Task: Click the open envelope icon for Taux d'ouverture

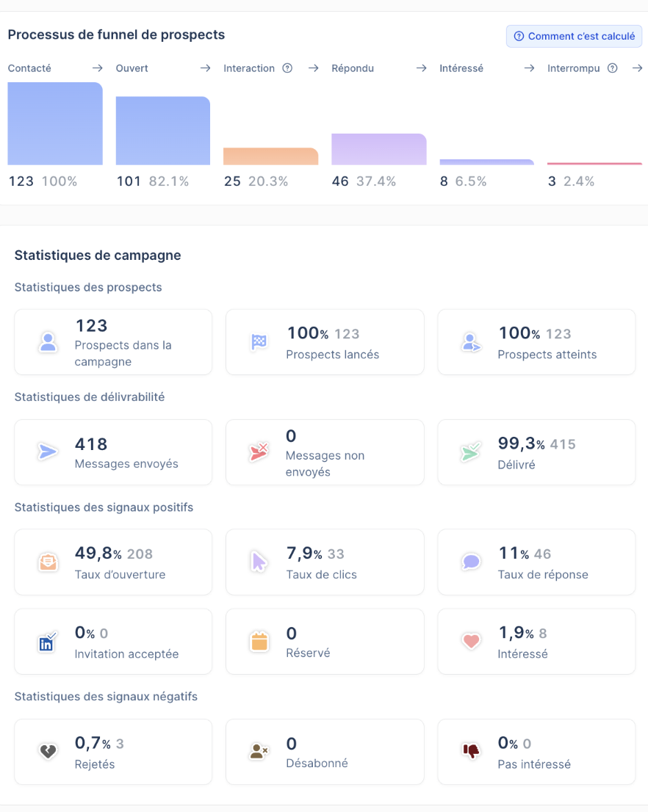Action: click(x=48, y=562)
